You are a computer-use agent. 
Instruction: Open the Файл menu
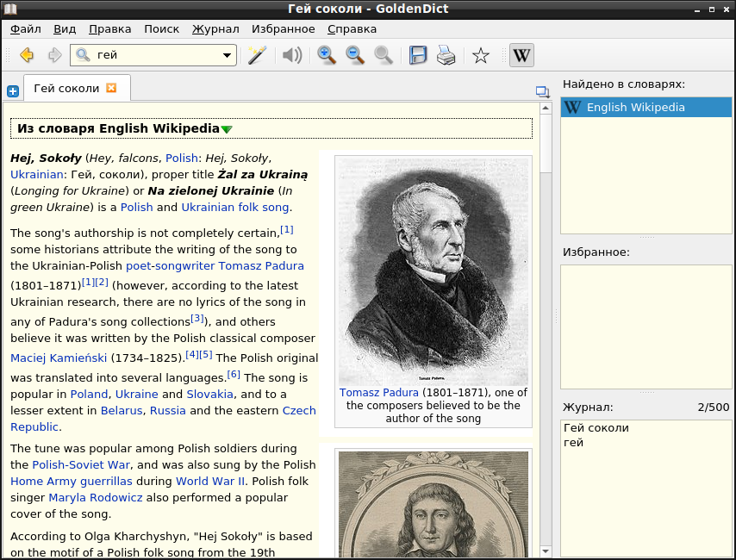pyautogui.click(x=26, y=29)
